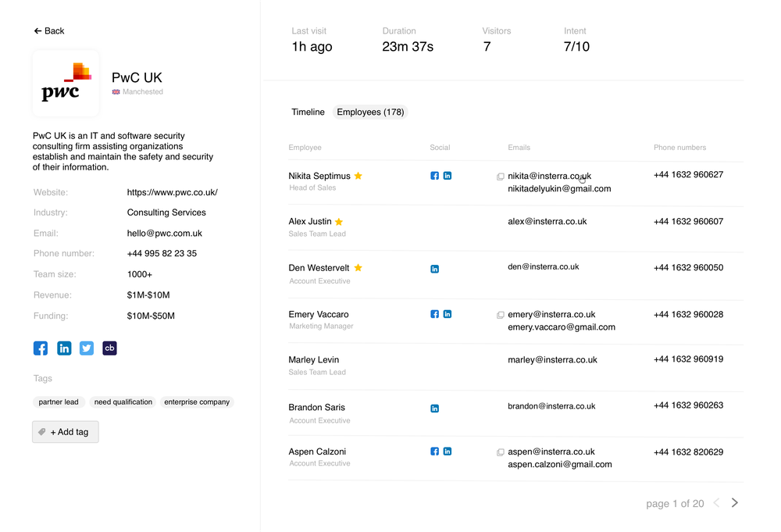Switch to the Timeline tab

pyautogui.click(x=308, y=112)
